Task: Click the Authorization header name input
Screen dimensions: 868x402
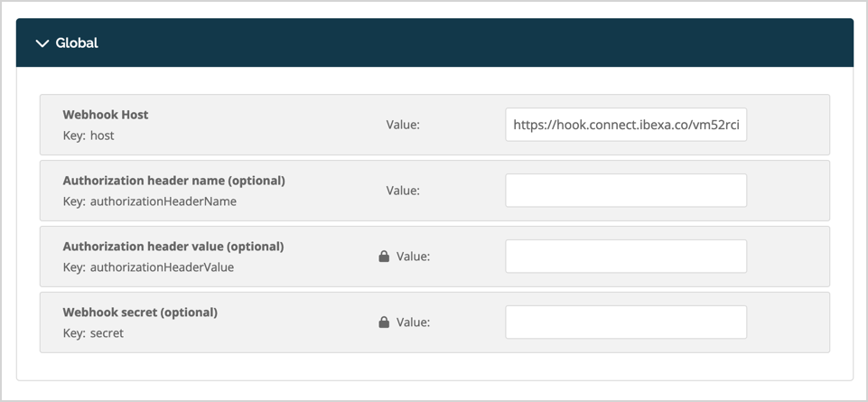Action: 625,191
